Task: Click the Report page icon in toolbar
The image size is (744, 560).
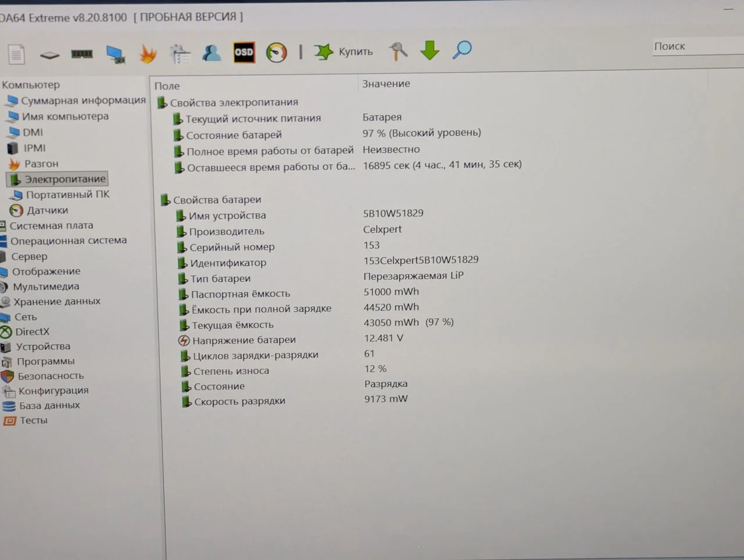Action: (x=16, y=55)
